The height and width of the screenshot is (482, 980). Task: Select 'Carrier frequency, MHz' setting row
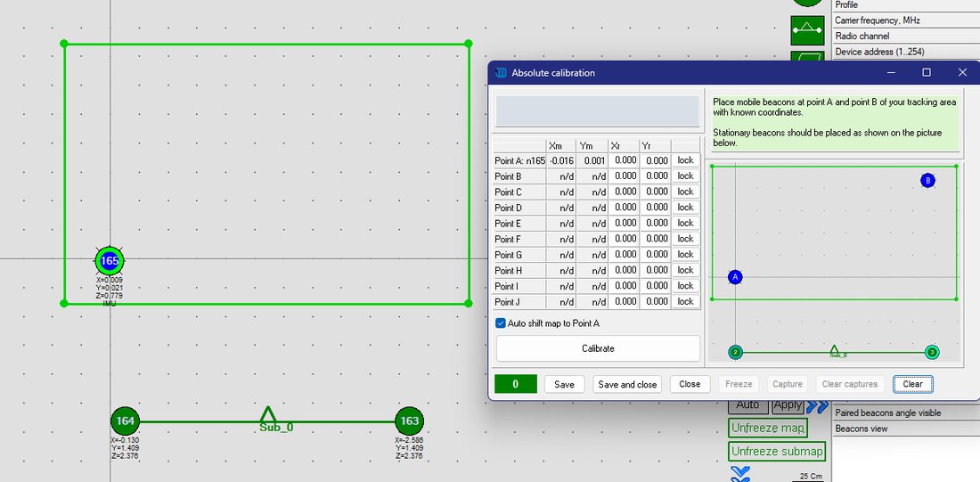906,20
